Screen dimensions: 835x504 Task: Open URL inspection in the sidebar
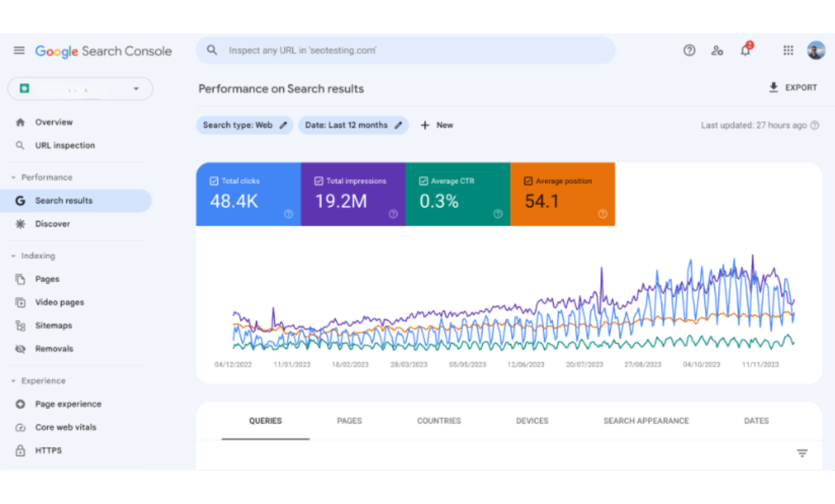(65, 146)
